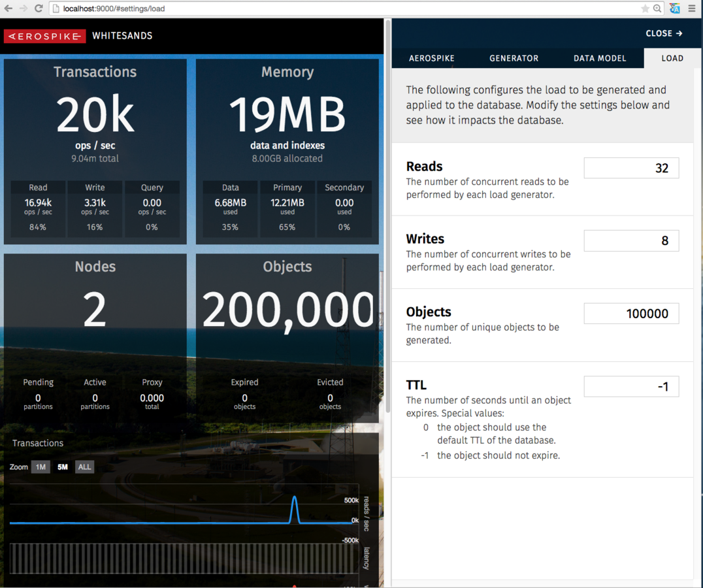
Task: Click the Aerospike logo
Action: 44,37
